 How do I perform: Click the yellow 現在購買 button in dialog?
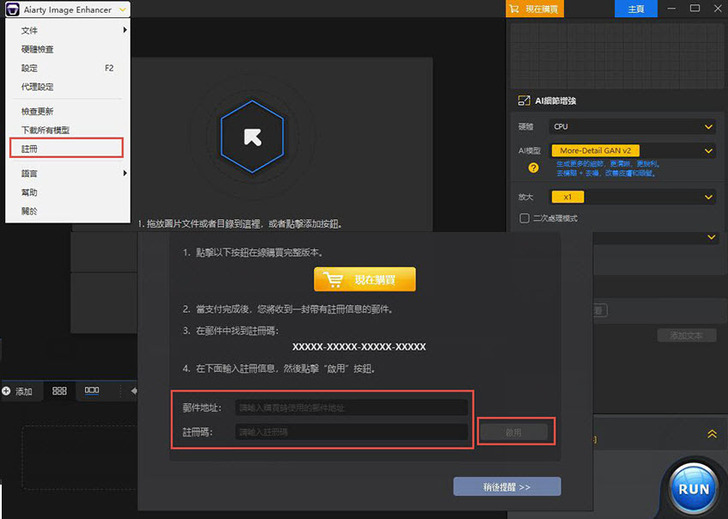pyautogui.click(x=364, y=279)
